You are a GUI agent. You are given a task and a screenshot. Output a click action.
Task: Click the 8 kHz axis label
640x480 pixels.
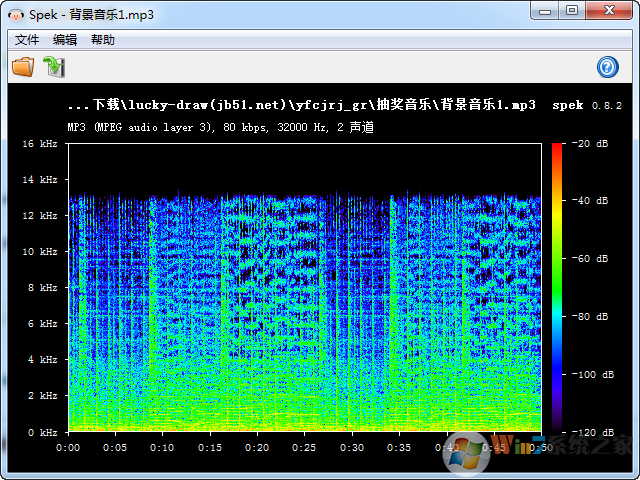tap(42, 288)
